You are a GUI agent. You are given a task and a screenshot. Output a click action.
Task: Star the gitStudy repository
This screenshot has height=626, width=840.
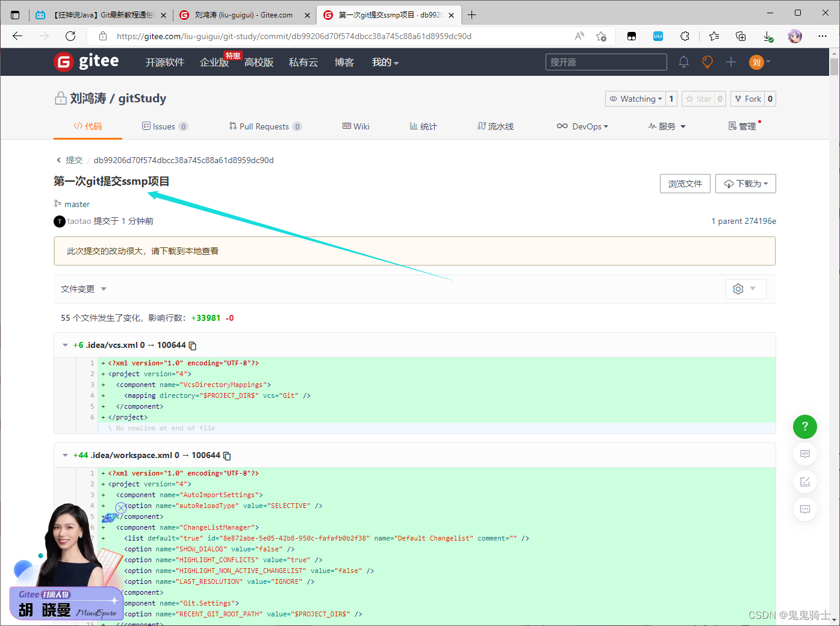point(698,99)
